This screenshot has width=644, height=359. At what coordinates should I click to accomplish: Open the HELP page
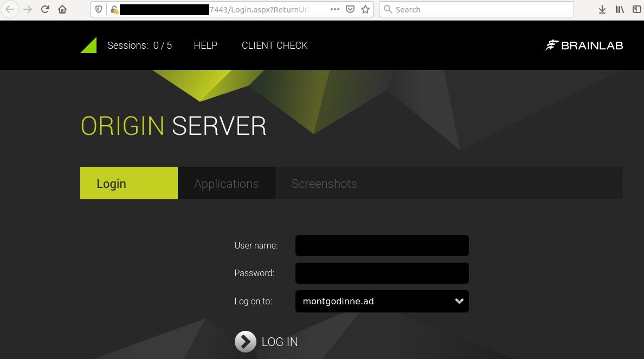205,45
